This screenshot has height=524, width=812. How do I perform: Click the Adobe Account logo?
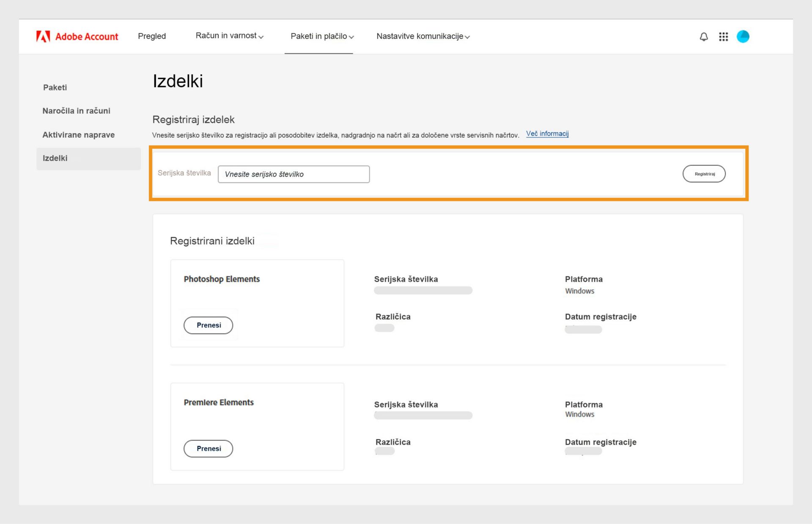pyautogui.click(x=77, y=36)
